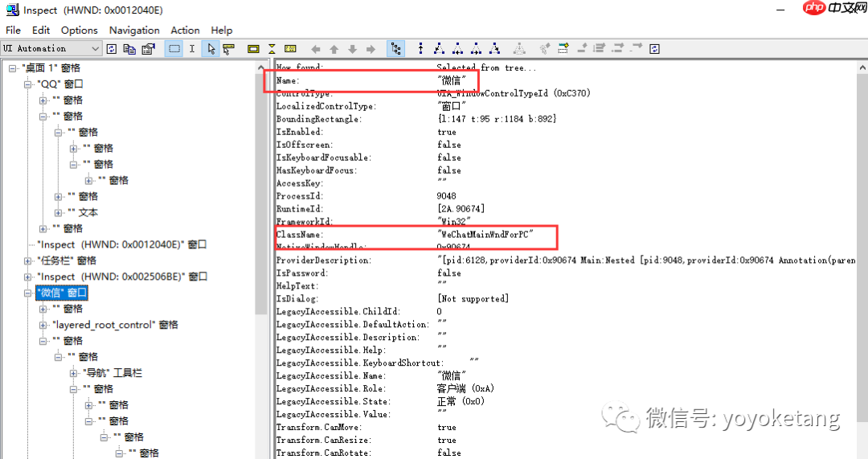Click the gray left arrow toolbar icon
Screen dimensions: 868x459
316,49
